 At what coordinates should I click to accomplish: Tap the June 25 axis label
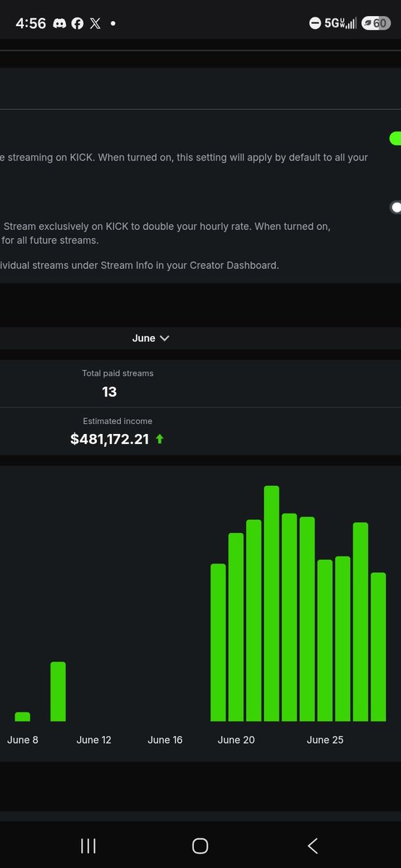(325, 740)
